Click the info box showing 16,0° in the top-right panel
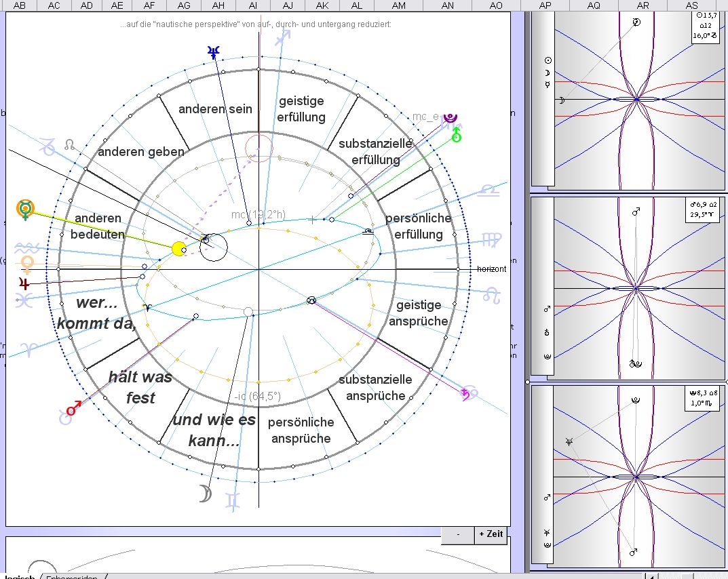728x579 pixels. (x=704, y=26)
